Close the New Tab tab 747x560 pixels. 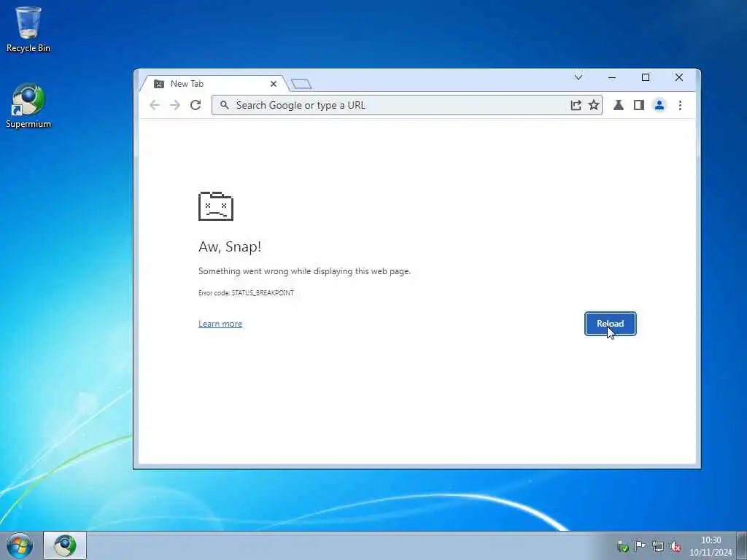(x=274, y=84)
